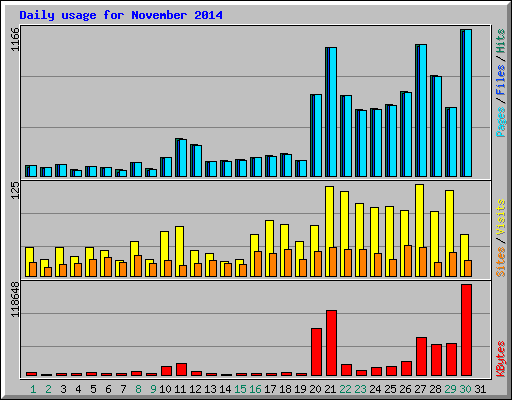Click the 1166 axis value label
Image resolution: width=512 pixels, height=400 pixels.
pos(15,40)
